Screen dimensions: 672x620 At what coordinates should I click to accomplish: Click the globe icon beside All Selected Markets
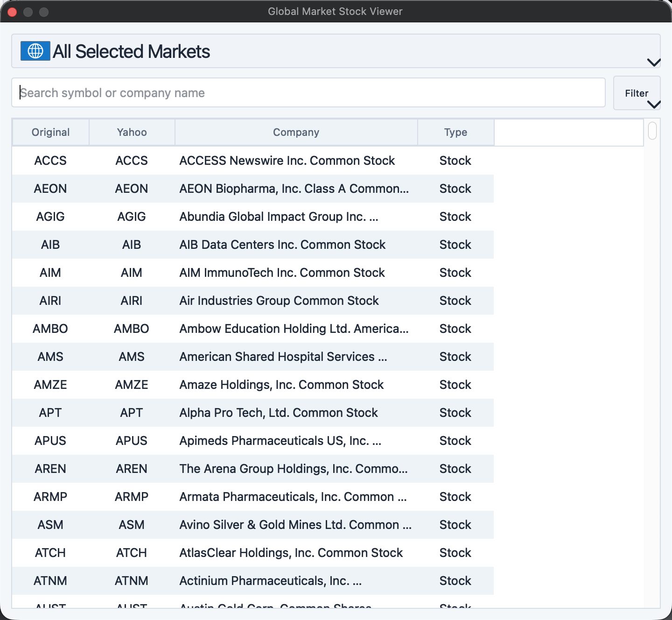click(x=35, y=51)
